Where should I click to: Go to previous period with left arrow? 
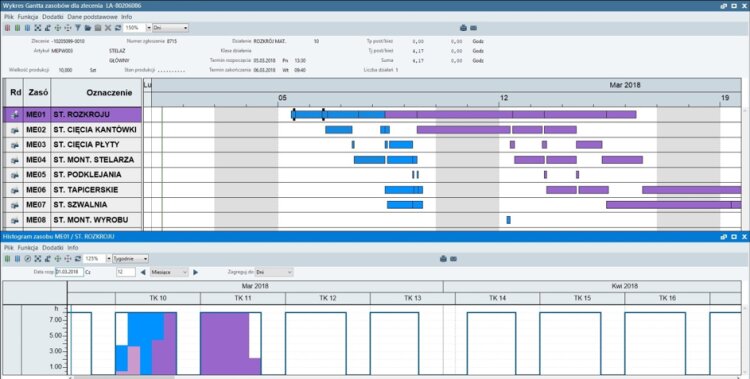[143, 272]
